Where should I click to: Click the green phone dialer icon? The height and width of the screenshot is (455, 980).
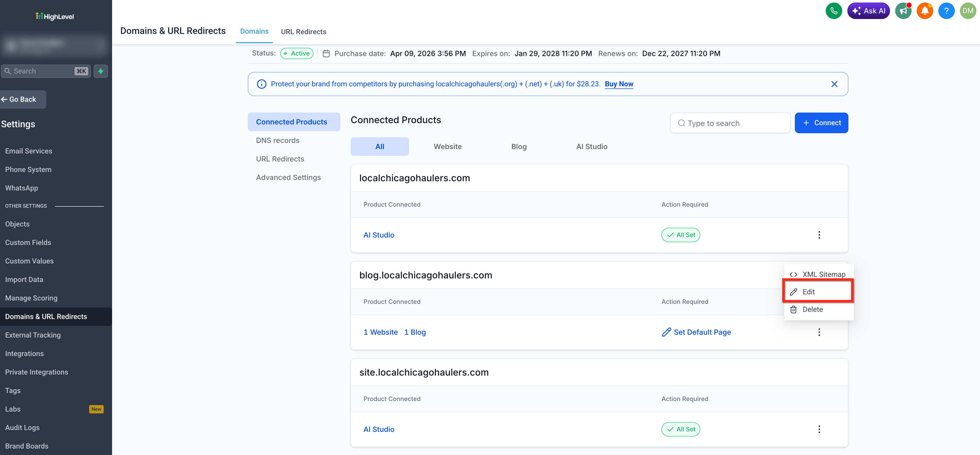tap(833, 11)
